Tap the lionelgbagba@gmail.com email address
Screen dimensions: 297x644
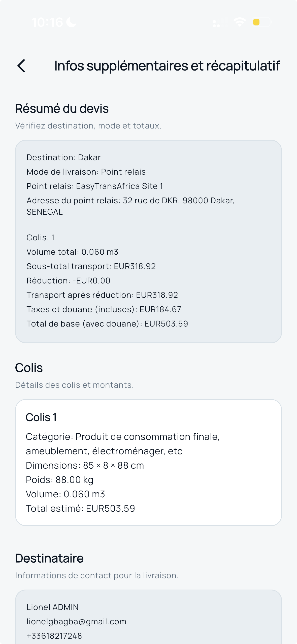click(76, 622)
